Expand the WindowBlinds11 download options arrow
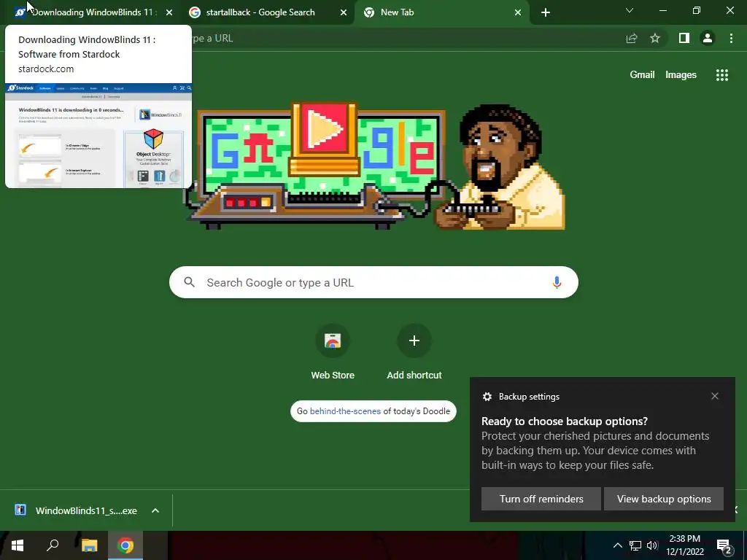 155,510
